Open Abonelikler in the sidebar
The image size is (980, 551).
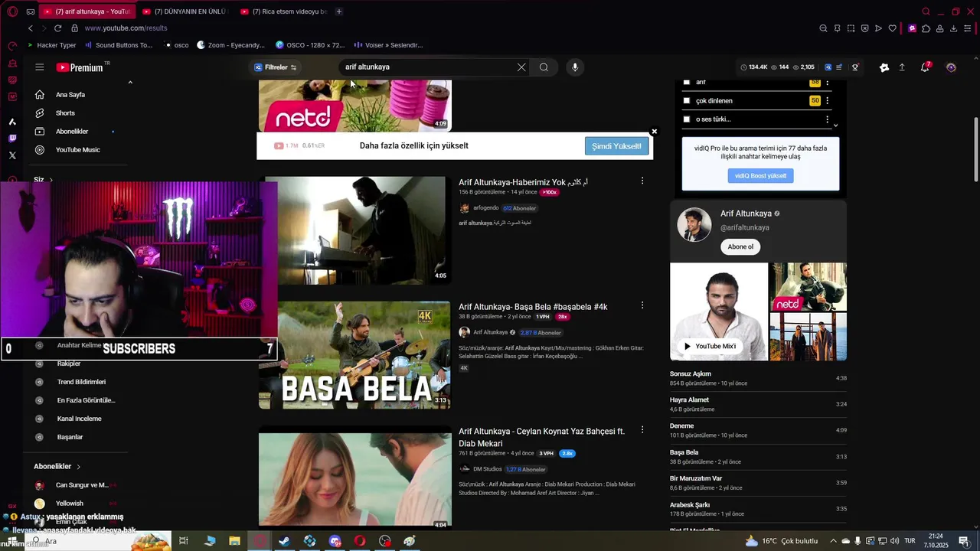(x=72, y=132)
